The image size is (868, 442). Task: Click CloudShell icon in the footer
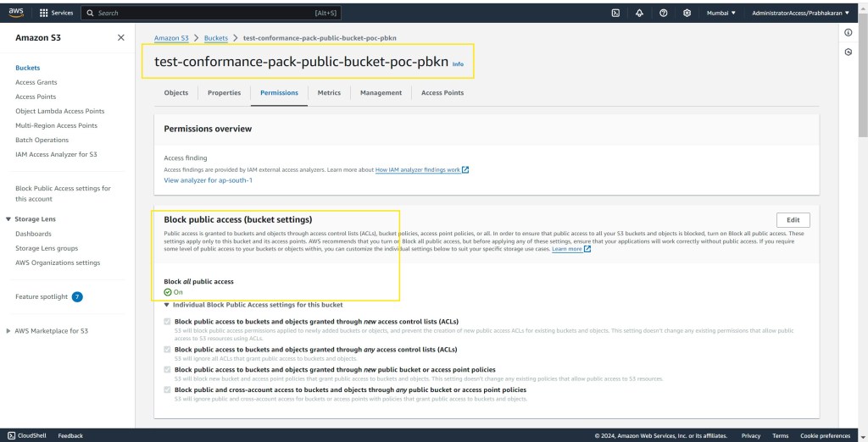click(x=11, y=435)
